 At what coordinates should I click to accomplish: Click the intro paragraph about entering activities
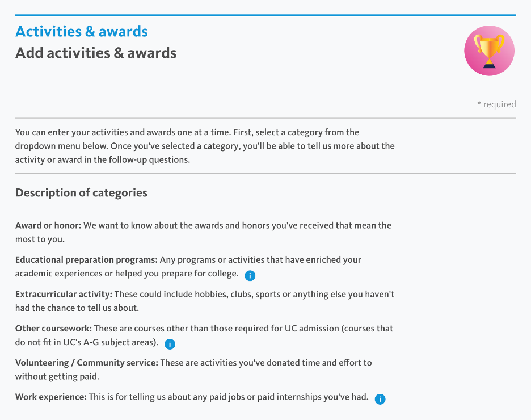coord(205,146)
